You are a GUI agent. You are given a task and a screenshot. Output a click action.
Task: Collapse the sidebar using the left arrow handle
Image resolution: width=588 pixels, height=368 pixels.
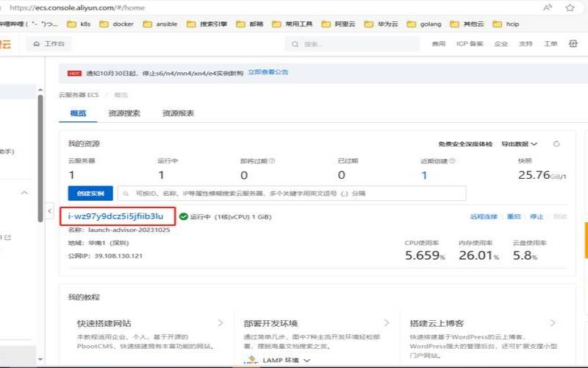click(x=49, y=210)
